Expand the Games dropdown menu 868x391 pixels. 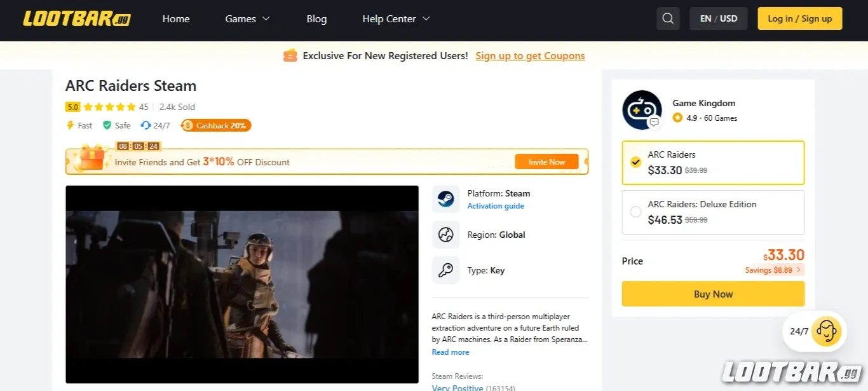tap(247, 19)
